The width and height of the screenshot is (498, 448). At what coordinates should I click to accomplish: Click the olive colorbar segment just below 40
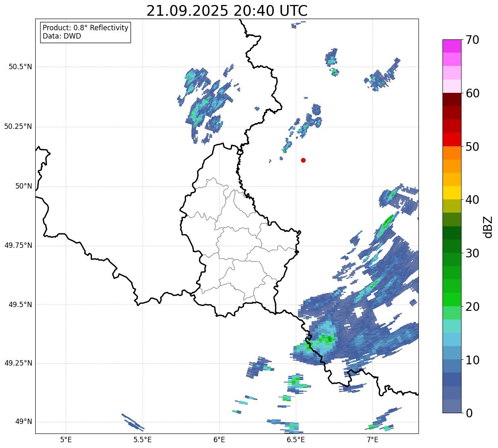(x=452, y=206)
